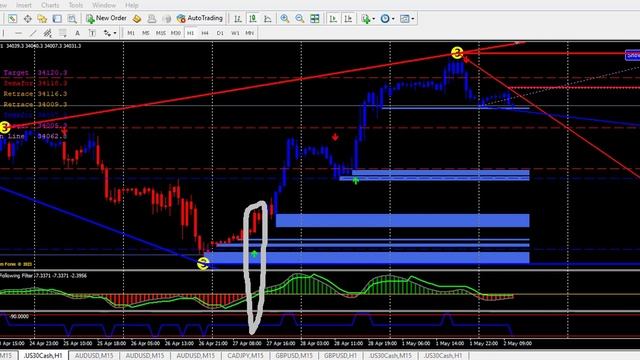Switch to the CADJPY,M15 chart tab
The height and width of the screenshot is (360, 640).
tap(245, 356)
